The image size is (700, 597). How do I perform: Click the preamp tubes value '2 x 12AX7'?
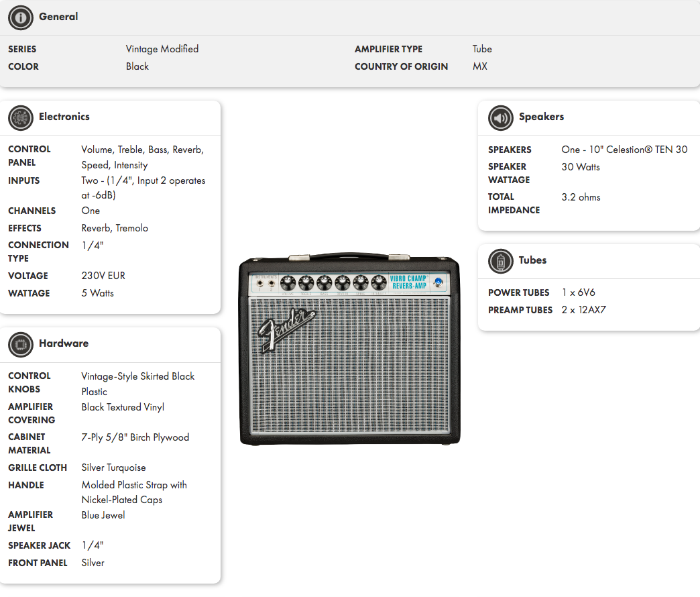583,309
